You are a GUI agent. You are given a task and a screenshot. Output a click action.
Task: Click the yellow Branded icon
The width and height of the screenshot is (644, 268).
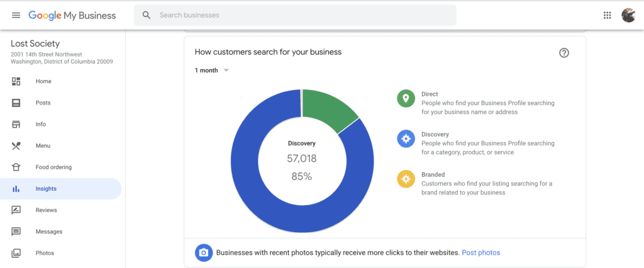(406, 179)
